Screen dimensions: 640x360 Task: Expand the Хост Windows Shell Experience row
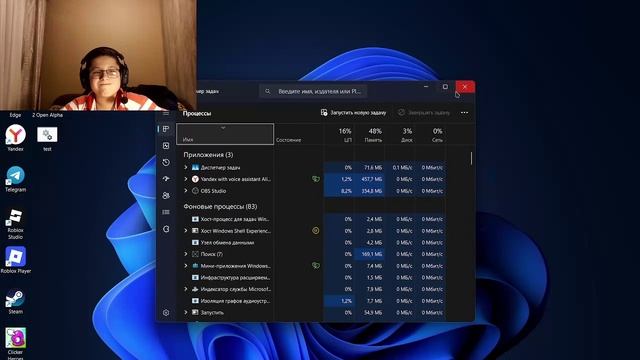pyautogui.click(x=186, y=231)
